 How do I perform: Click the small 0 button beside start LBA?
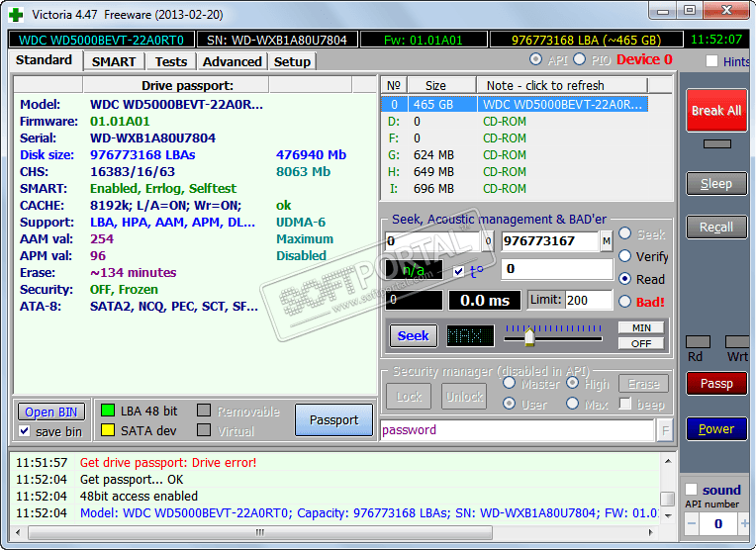click(488, 241)
